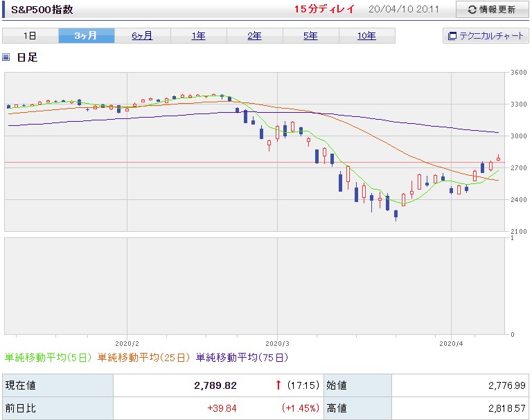Image resolution: width=532 pixels, height=420 pixels.
Task: Switch to the 5年 period tab
Action: (x=310, y=35)
